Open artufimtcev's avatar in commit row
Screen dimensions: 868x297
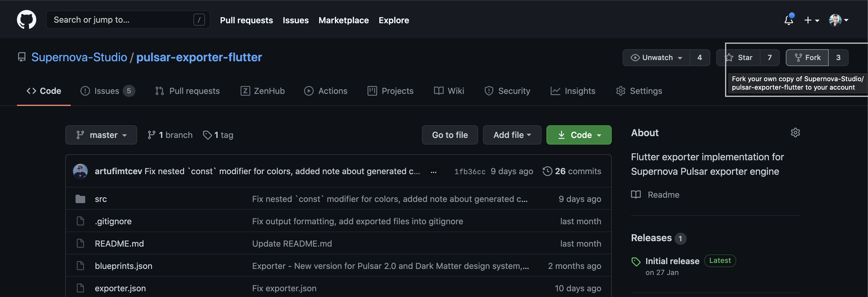pos(80,171)
